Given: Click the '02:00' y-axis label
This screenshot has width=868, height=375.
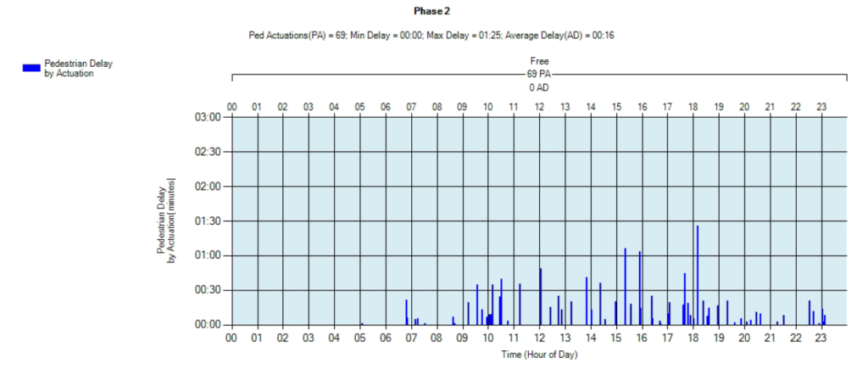Looking at the screenshot, I should [207, 187].
